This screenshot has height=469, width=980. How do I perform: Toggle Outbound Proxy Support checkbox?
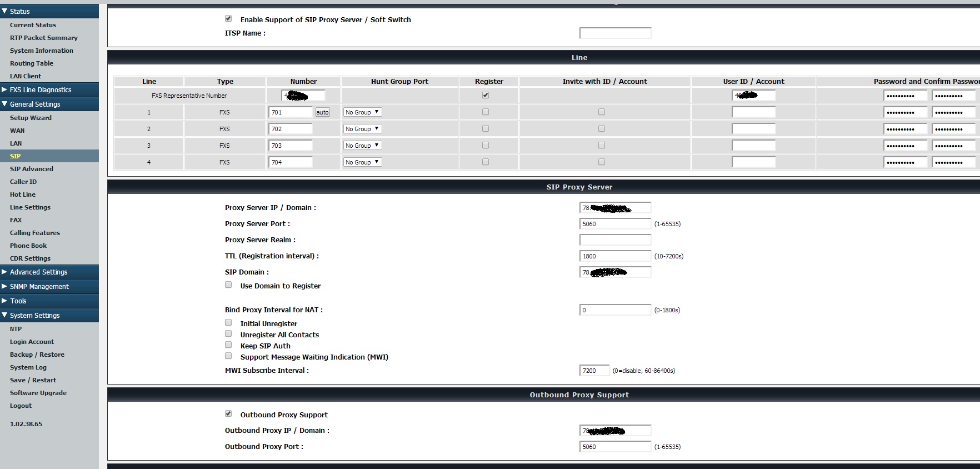(x=228, y=413)
